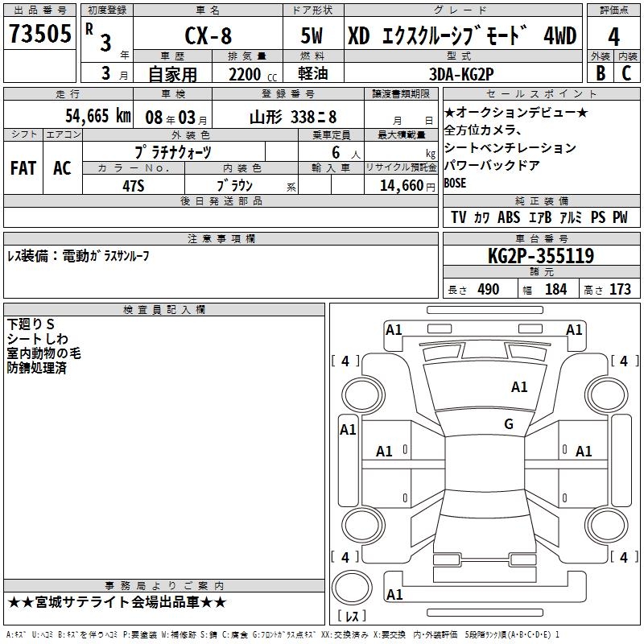Click the chassis number KG2P-355119
This screenshot has height=644, width=644.
[x=541, y=256]
